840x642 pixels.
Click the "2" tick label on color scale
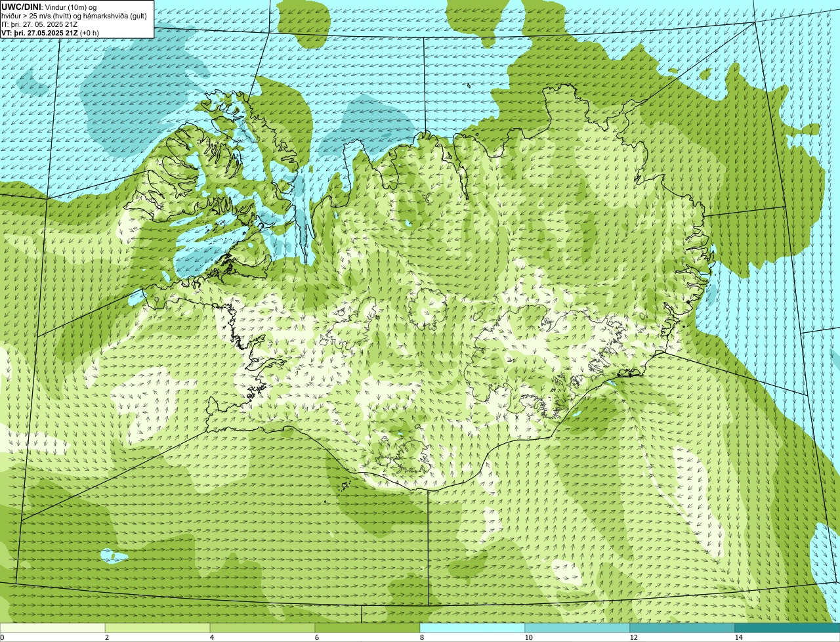click(x=107, y=637)
